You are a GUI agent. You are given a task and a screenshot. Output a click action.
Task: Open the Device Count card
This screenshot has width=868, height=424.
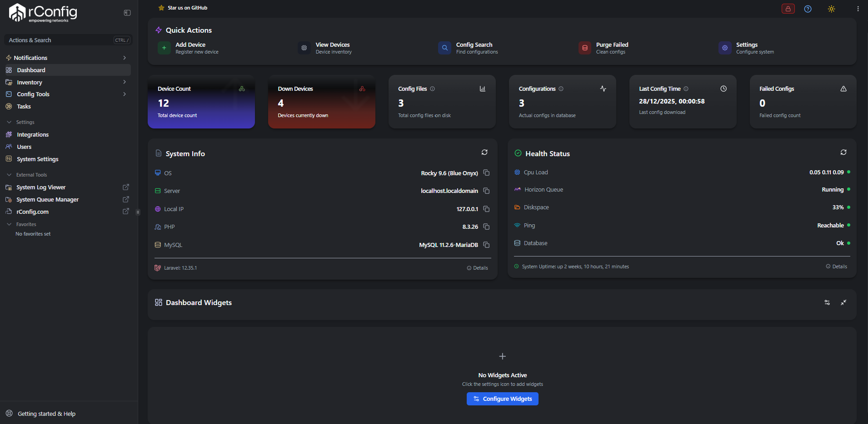pos(201,102)
